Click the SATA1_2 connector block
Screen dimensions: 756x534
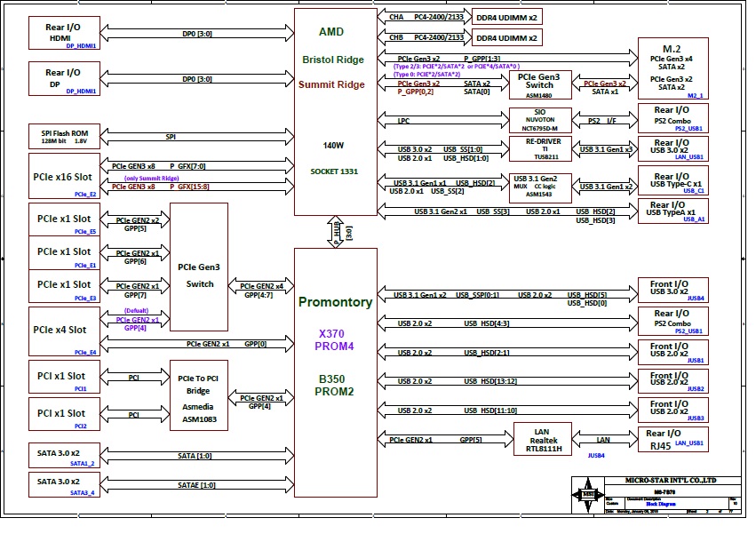[62, 457]
